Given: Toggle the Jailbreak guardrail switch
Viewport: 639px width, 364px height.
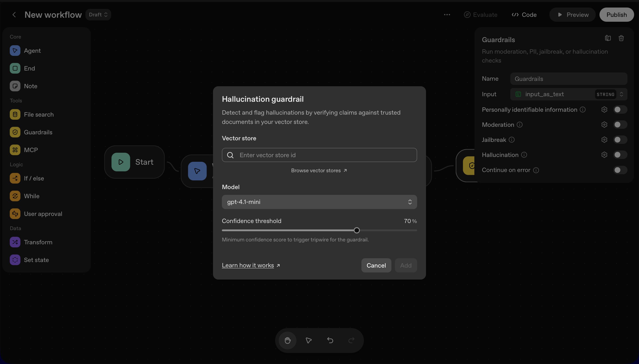Looking at the screenshot, I should (620, 140).
